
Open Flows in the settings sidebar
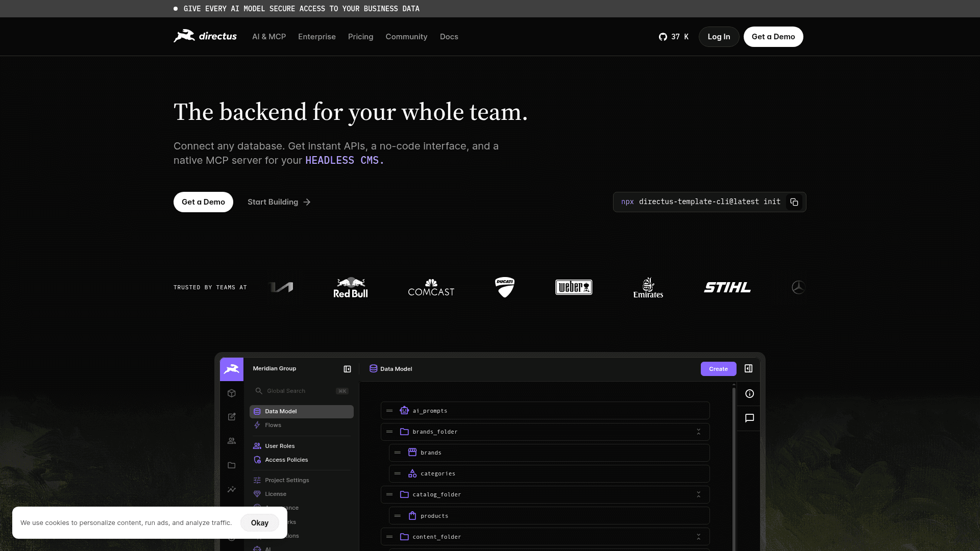302,425
